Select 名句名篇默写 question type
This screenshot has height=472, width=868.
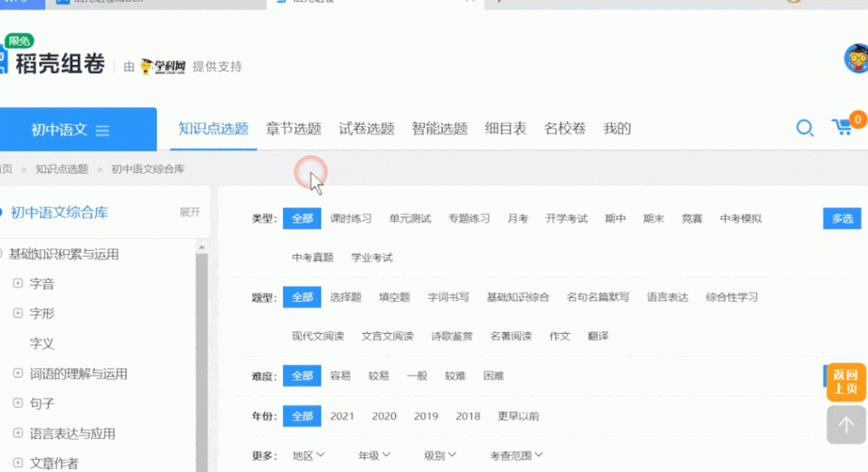pyautogui.click(x=598, y=297)
